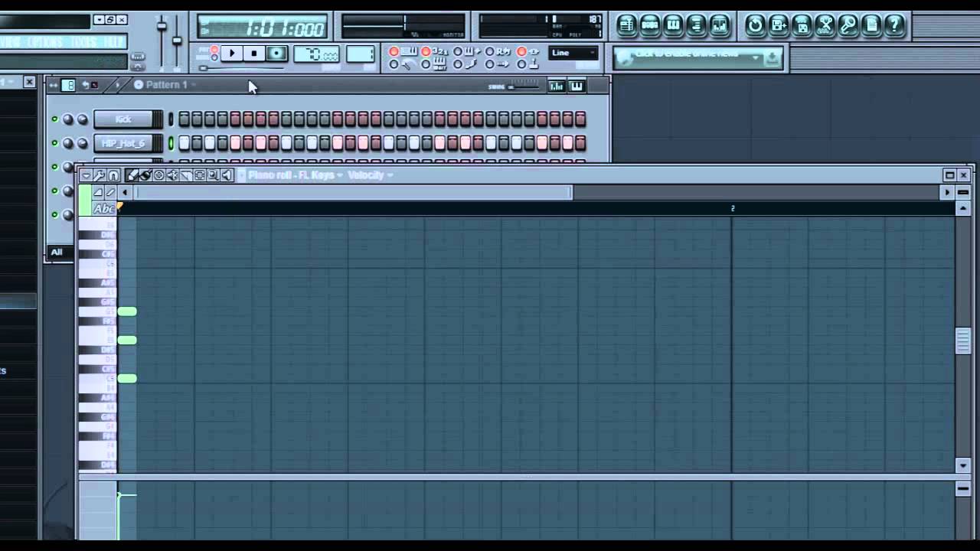Toggle first step of HIP_Hat_6 row
980x551 pixels.
pos(184,143)
